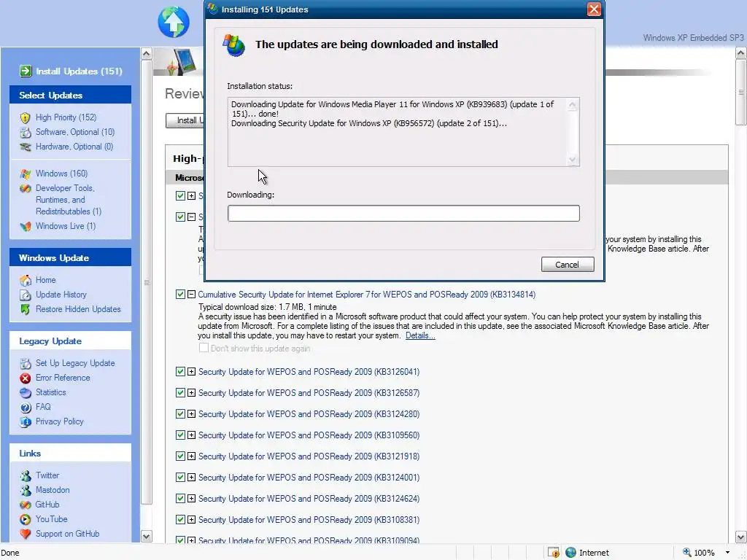Click the main page scroll down arrow

pyautogui.click(x=741, y=537)
